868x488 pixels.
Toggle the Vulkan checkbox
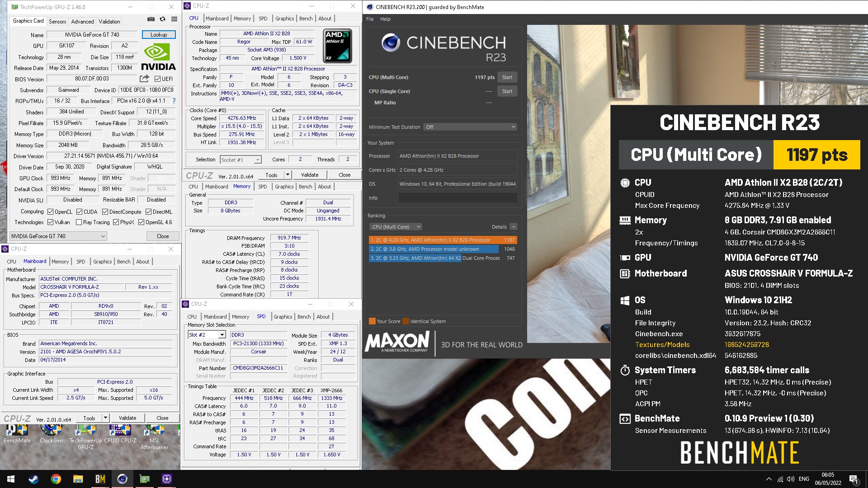coord(50,222)
